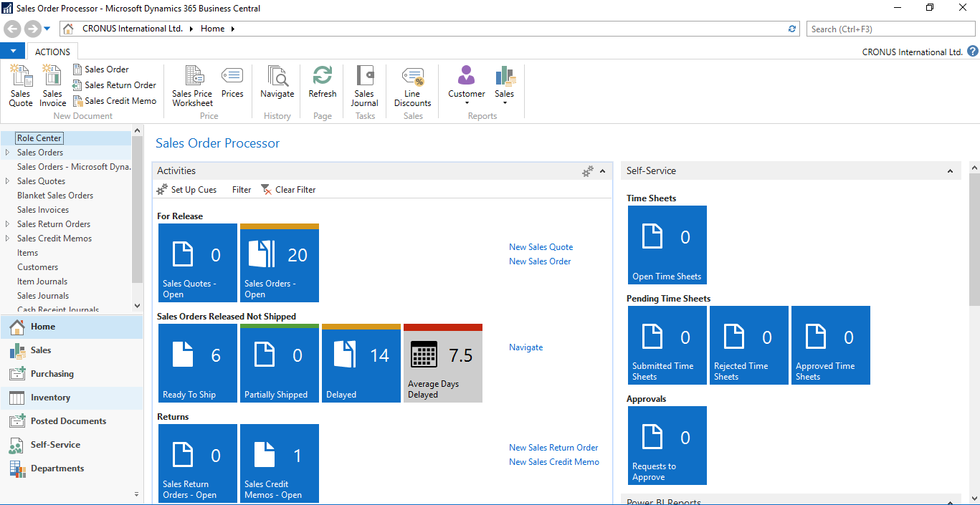Open the Ready To Ship cue tile
Screen dimensions: 980x505
(197, 363)
